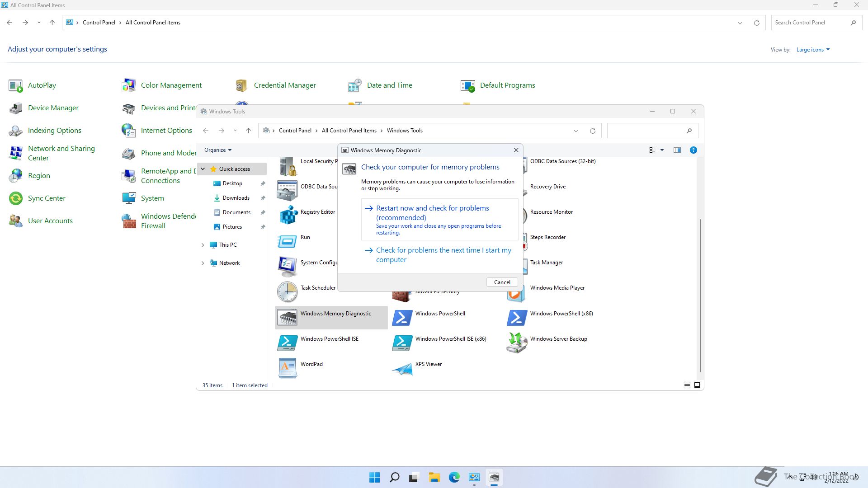Switch Windows Tools to large thumbnails view

697,385
